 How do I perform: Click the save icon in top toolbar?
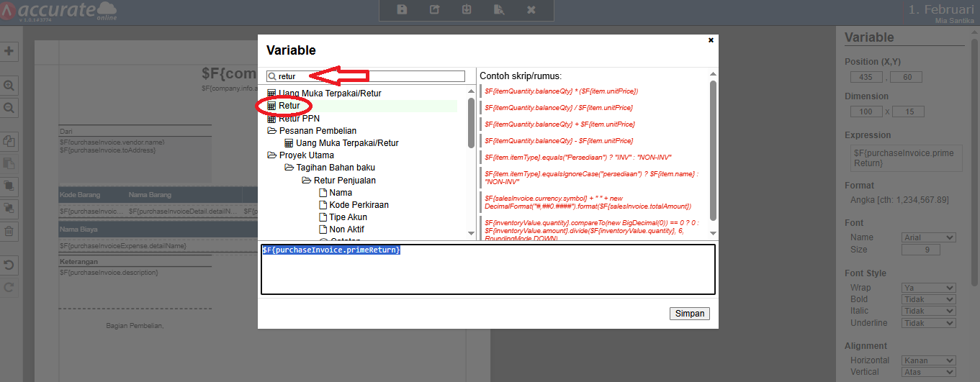point(402,9)
